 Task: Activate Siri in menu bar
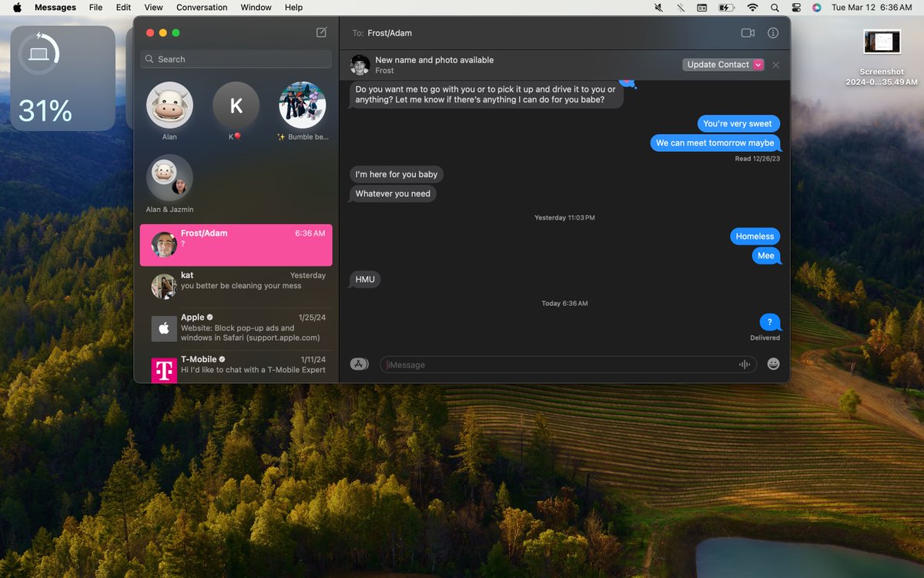[x=817, y=8]
